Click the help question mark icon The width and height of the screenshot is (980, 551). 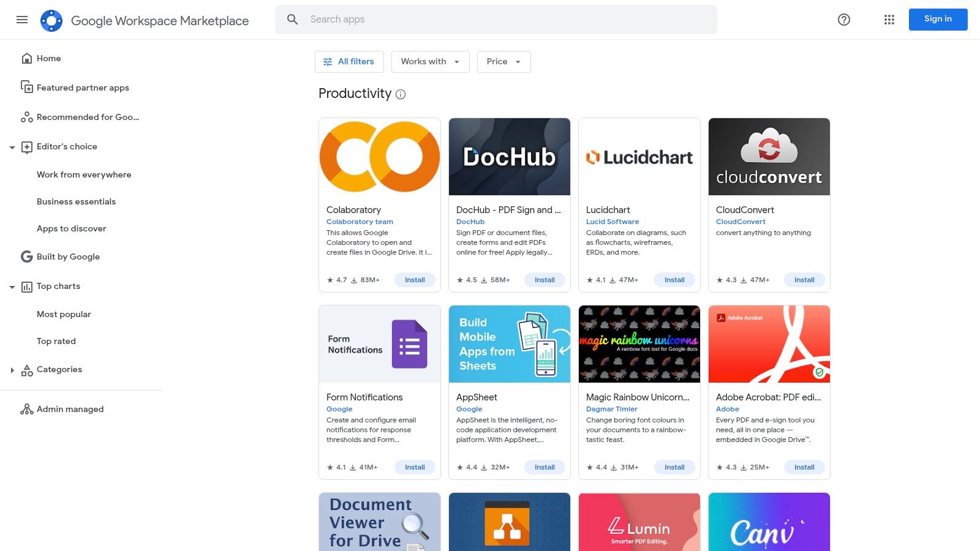click(x=843, y=20)
